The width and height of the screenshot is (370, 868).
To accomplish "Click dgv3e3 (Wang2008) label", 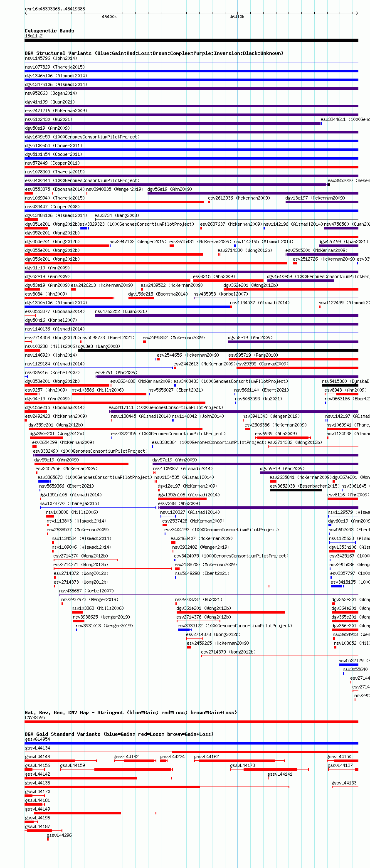I will [99, 346].
